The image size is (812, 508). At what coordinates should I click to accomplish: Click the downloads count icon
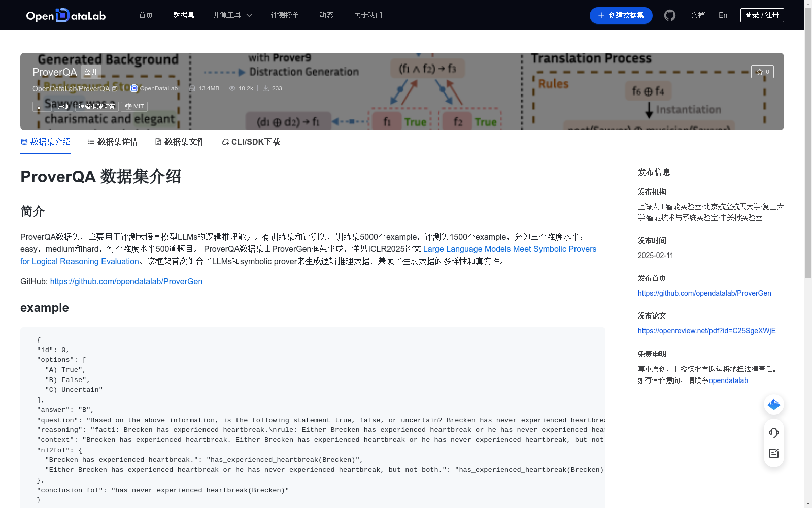pos(266,88)
